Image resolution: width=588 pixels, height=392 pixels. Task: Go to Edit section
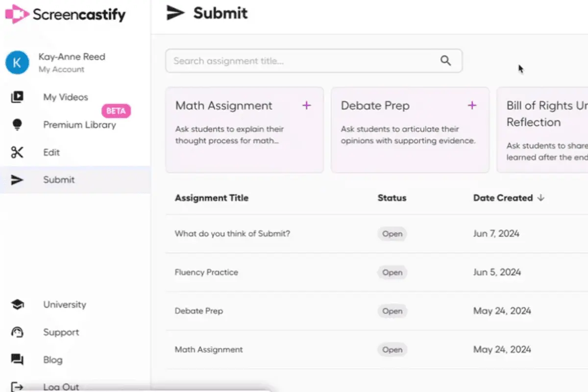click(x=51, y=152)
